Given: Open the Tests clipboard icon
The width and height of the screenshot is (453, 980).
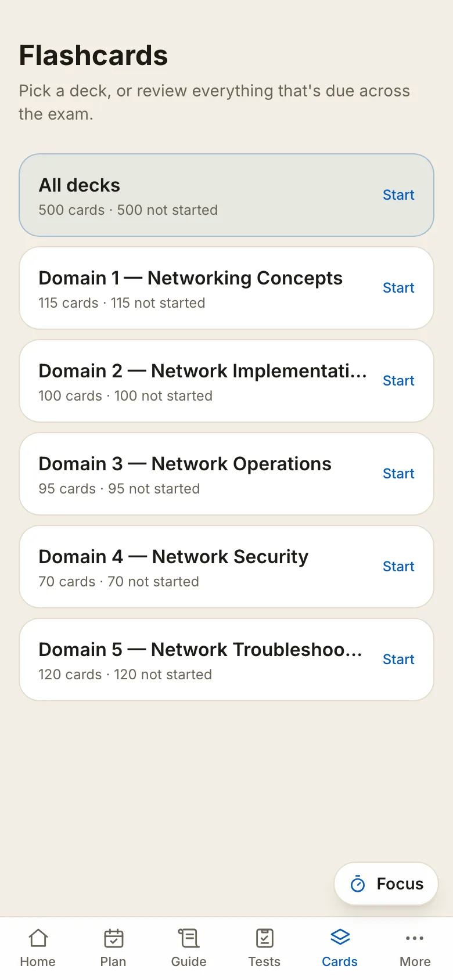Looking at the screenshot, I should [264, 938].
